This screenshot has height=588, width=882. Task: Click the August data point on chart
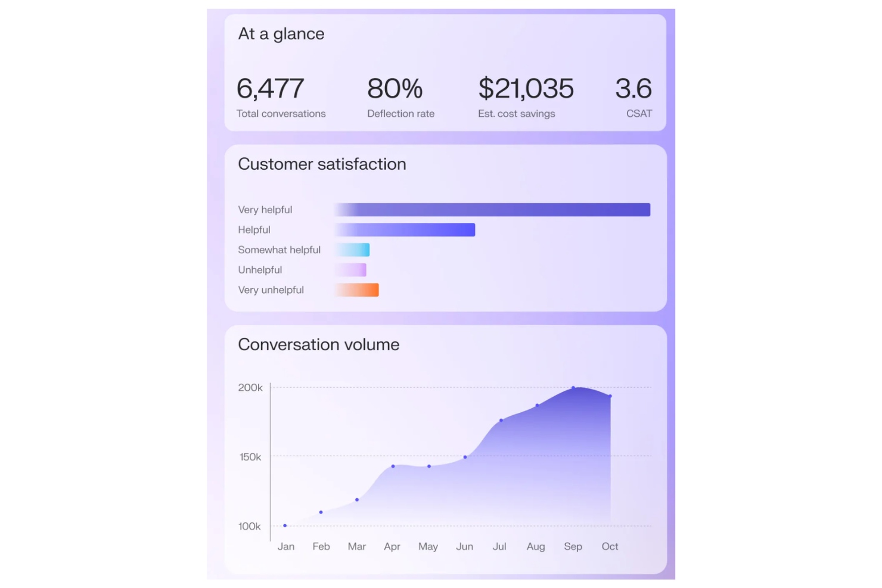(536, 405)
